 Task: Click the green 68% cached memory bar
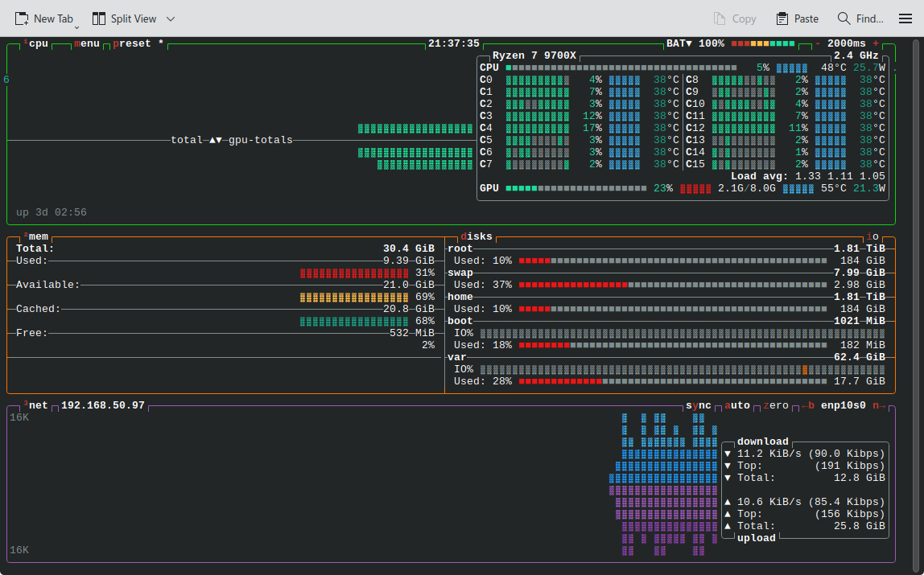click(x=354, y=322)
